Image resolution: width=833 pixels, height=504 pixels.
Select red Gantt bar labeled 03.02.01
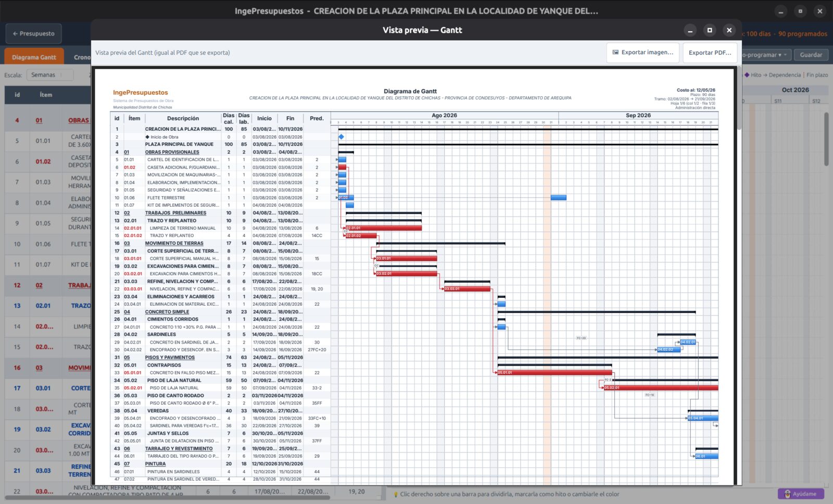click(x=406, y=273)
